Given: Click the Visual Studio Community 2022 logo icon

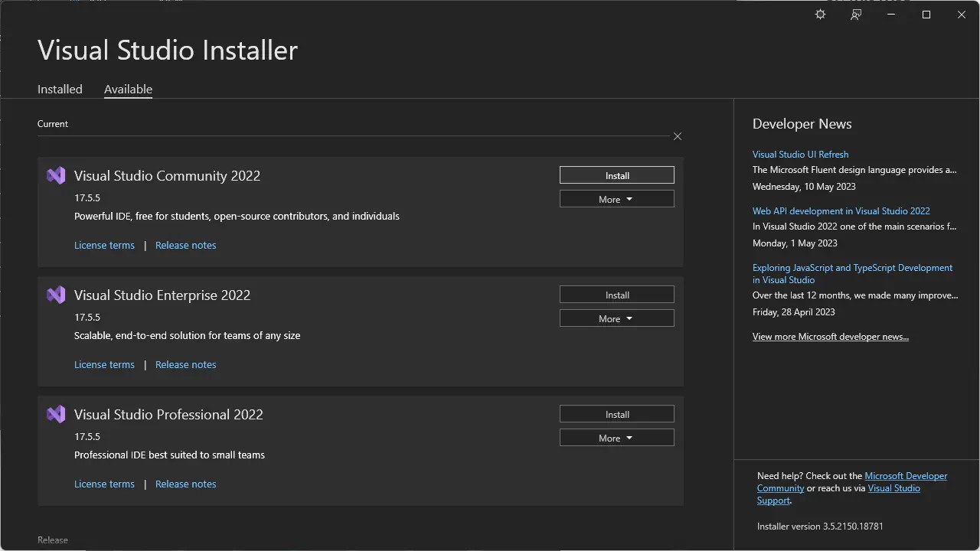Looking at the screenshot, I should tap(56, 175).
